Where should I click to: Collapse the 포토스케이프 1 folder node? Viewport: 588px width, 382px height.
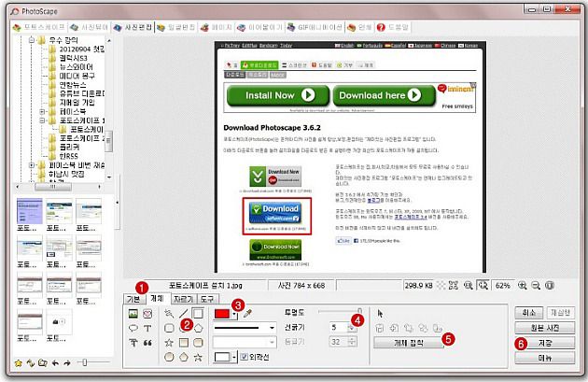tap(42, 120)
